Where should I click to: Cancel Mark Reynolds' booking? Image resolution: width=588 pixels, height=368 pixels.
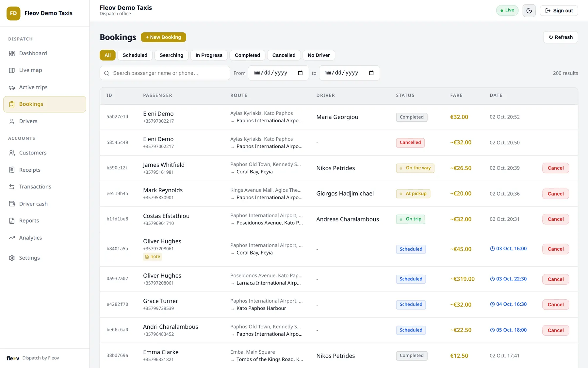(x=555, y=194)
